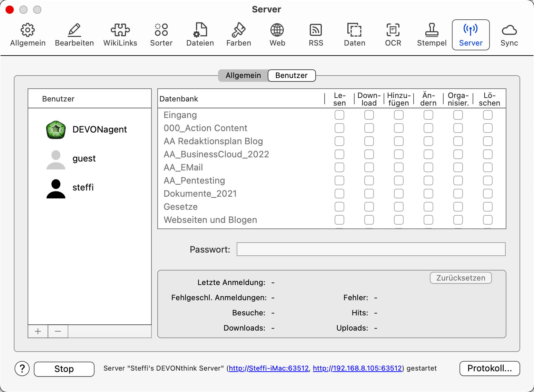This screenshot has height=392, width=534.
Task: Click the Web globe icon
Action: (277, 35)
